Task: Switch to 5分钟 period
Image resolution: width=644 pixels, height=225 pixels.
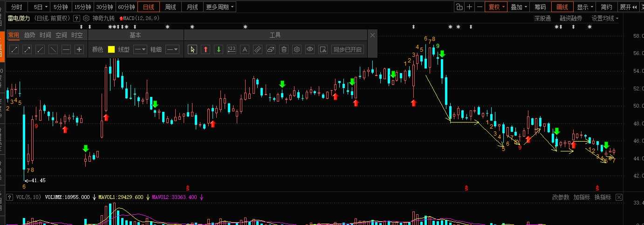Action: point(61,7)
